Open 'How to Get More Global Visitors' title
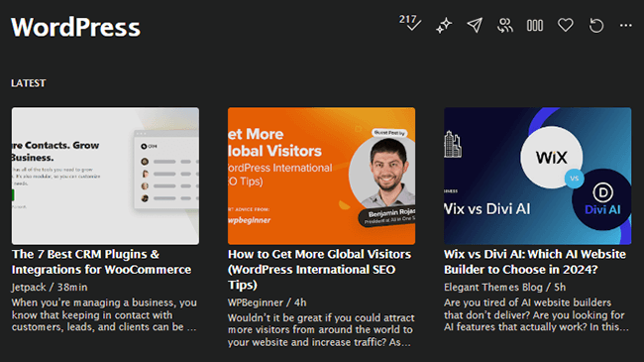The width and height of the screenshot is (644, 362). click(320, 270)
